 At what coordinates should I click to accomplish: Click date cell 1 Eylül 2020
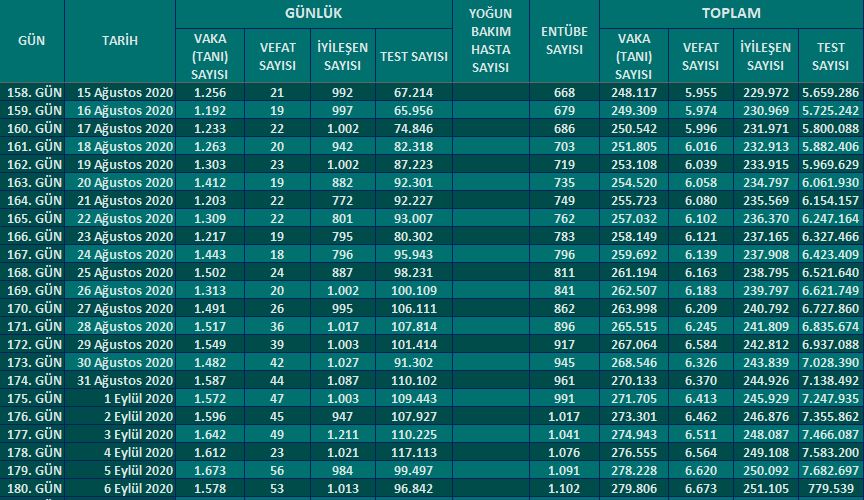tap(138, 399)
